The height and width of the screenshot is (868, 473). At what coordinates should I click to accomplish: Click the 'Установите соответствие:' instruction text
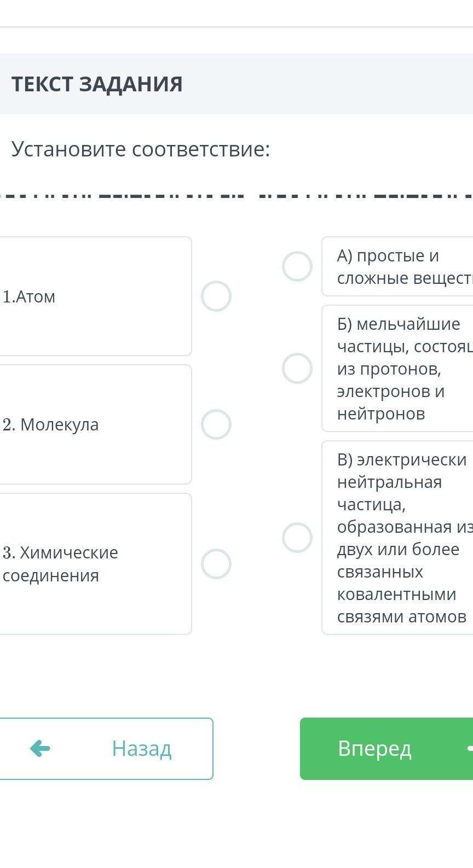141,149
